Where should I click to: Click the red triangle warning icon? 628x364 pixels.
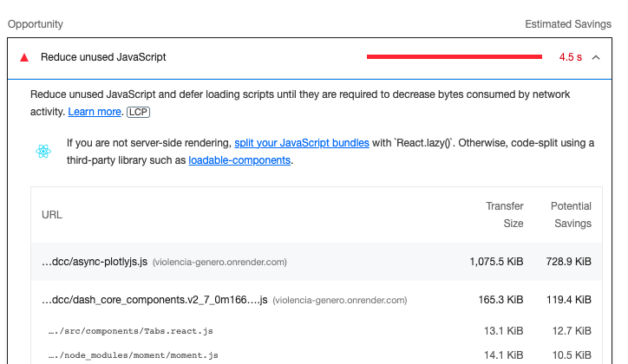[24, 57]
